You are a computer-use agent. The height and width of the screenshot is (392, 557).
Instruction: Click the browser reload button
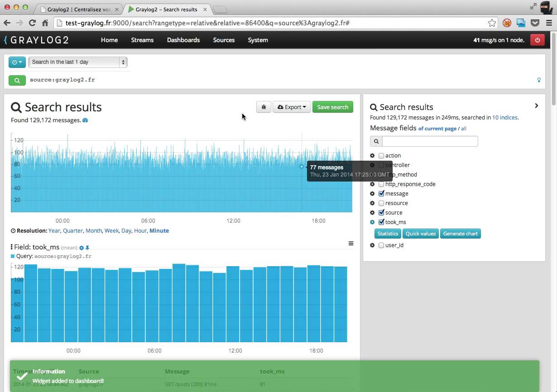coord(32,23)
